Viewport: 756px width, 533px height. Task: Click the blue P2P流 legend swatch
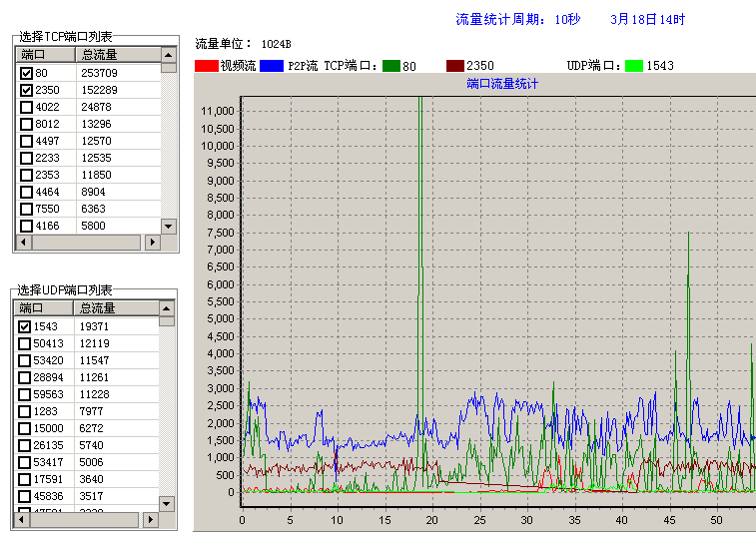click(271, 66)
